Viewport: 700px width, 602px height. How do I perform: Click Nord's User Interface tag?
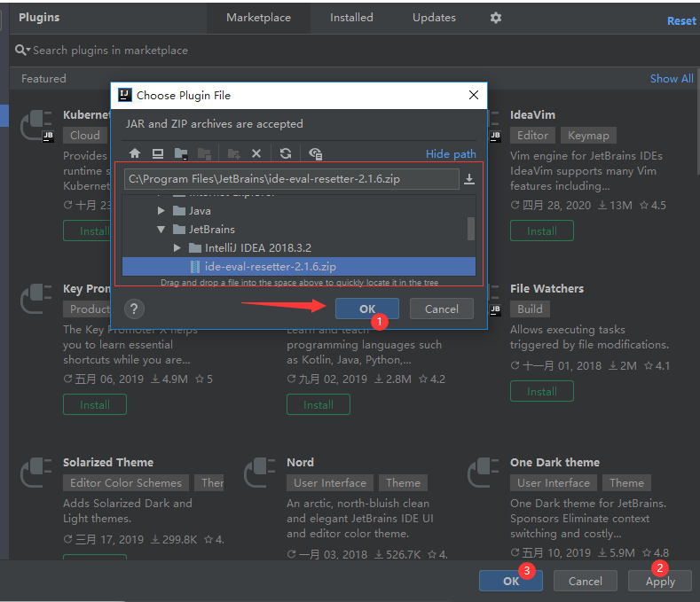pyautogui.click(x=330, y=483)
